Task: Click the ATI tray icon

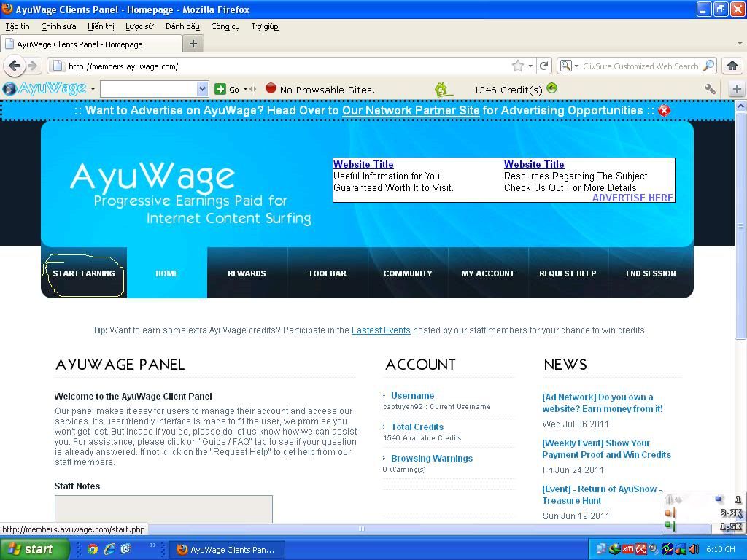Action: coord(628,549)
